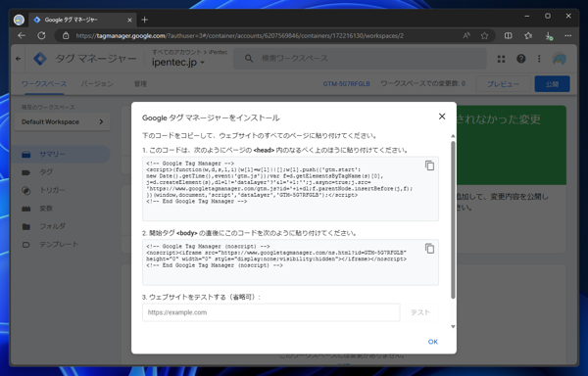Toggle read aloud in address bar
588x376 pixels.
[x=466, y=35]
